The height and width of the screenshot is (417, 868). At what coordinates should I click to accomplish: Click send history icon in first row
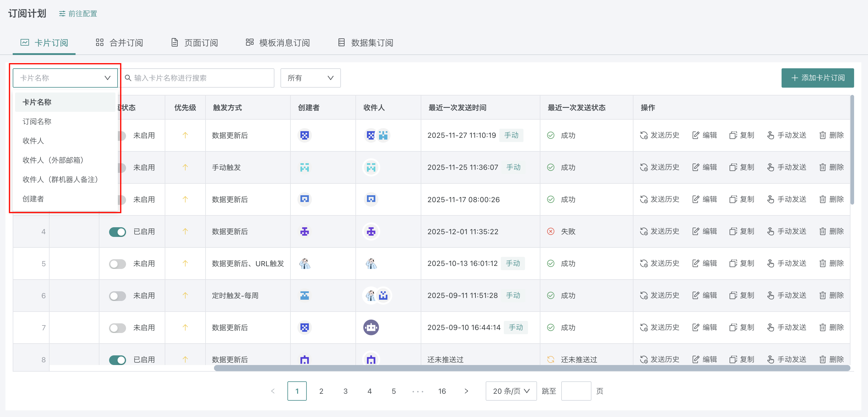(x=643, y=135)
